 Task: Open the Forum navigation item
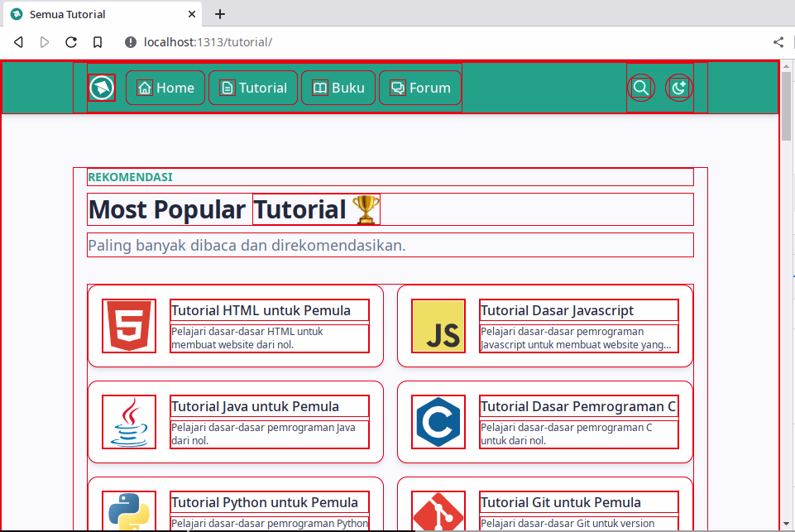419,87
